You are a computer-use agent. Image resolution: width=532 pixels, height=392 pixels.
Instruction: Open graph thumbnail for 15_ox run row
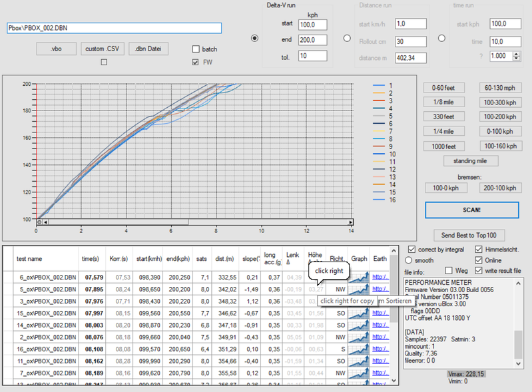coord(359,313)
